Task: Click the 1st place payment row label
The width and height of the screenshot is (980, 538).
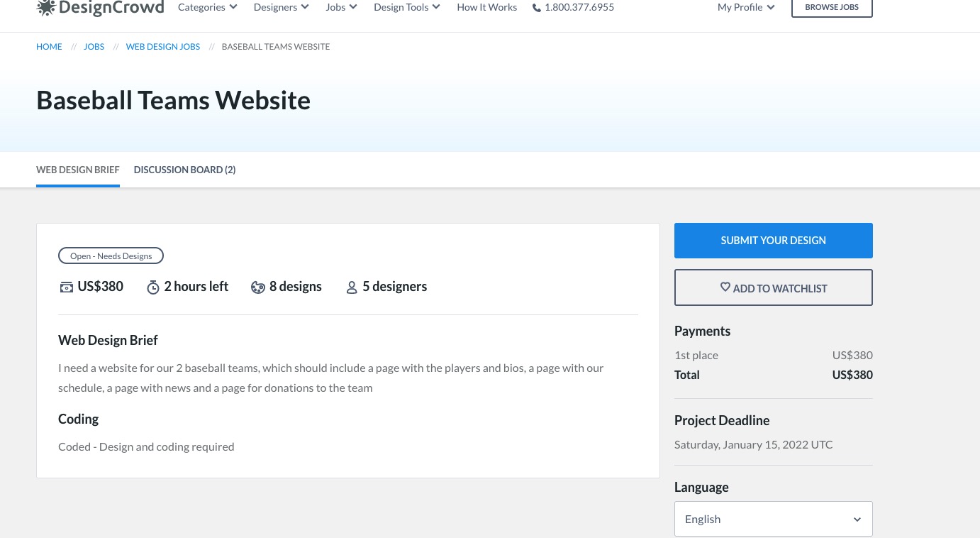Action: (696, 355)
